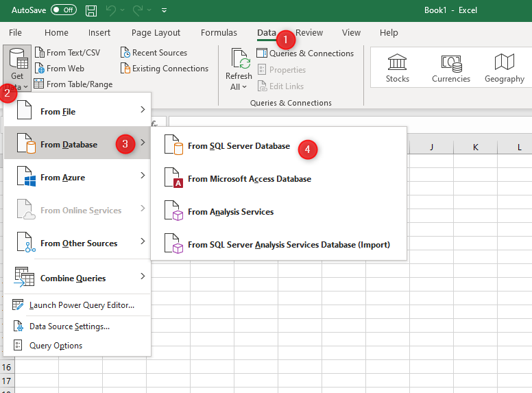Open Recent Sources list

pos(154,53)
